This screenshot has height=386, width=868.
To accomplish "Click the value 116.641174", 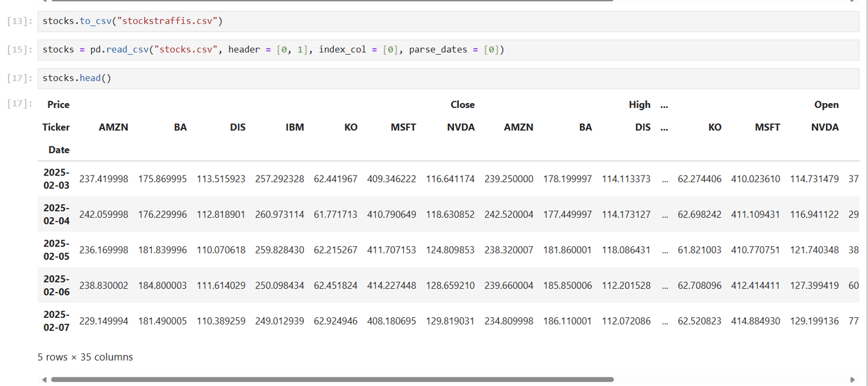I will click(x=450, y=179).
